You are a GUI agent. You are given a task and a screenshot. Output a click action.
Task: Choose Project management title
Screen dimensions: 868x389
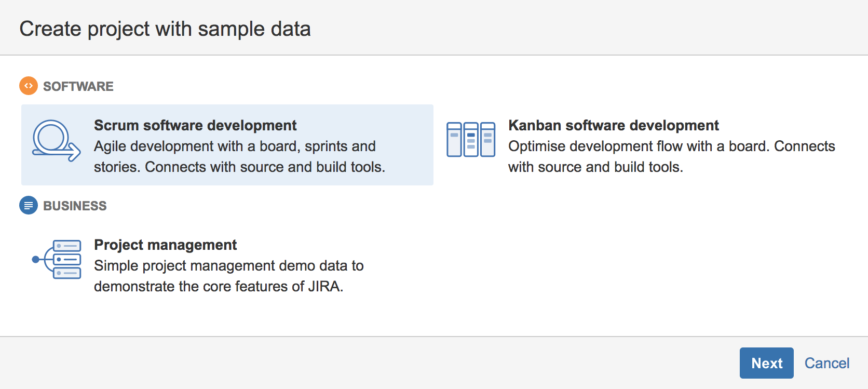(x=165, y=245)
